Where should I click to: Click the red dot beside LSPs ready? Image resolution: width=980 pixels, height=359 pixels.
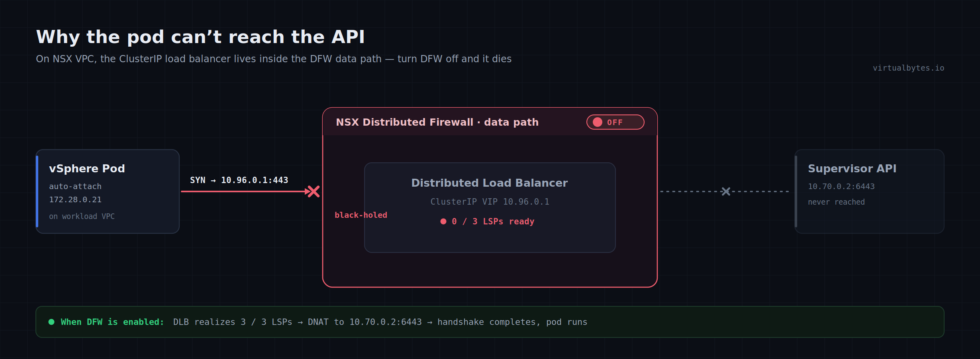pyautogui.click(x=443, y=221)
